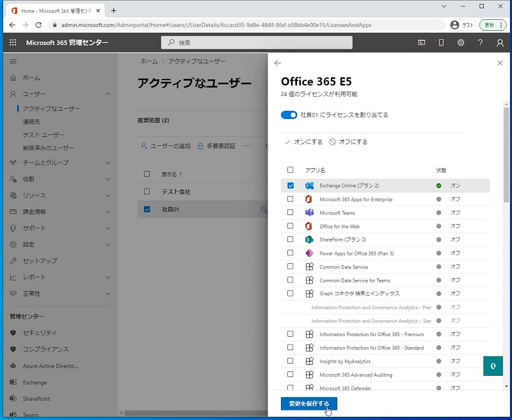The image size is (512, 420).
Task: Open 削除済みのユーザー in the sidebar
Action: click(49, 148)
